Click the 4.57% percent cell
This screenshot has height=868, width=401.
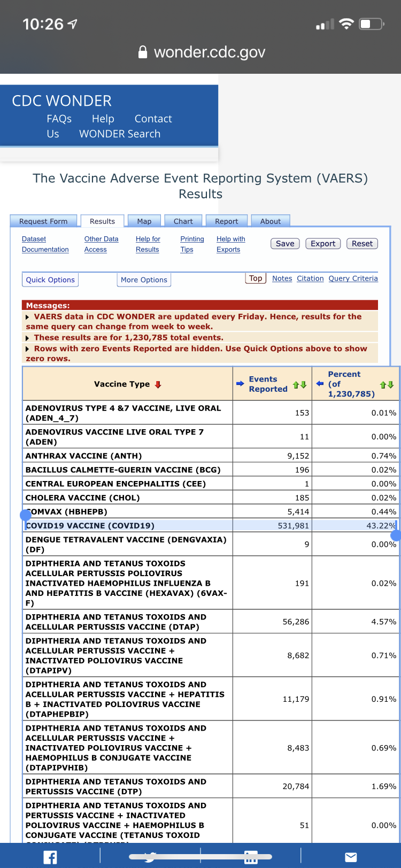356,622
